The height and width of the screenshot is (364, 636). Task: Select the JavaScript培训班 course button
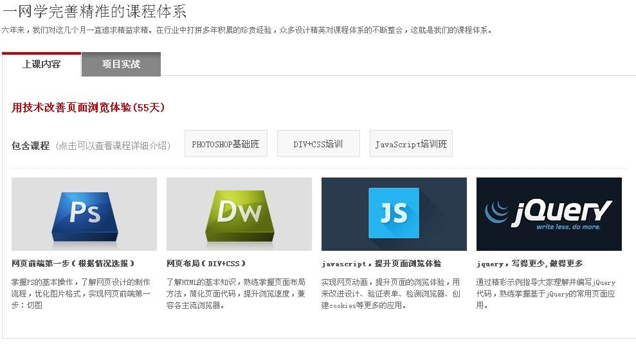pyautogui.click(x=411, y=143)
